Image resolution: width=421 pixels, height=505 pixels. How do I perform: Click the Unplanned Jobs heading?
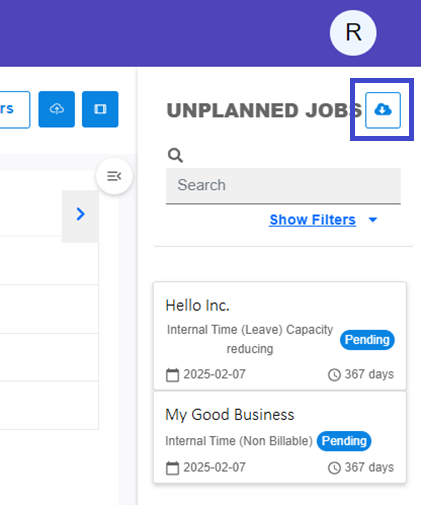[264, 111]
